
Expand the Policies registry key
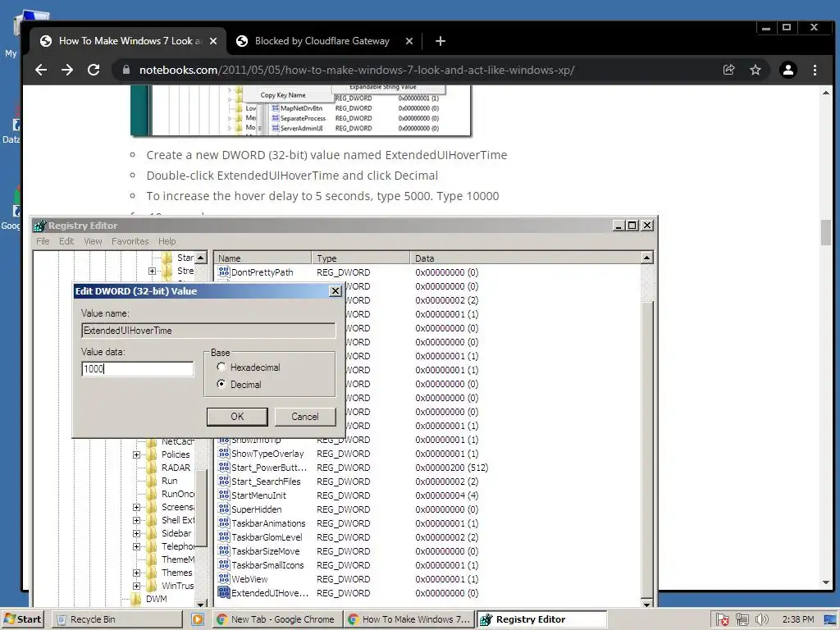point(137,454)
